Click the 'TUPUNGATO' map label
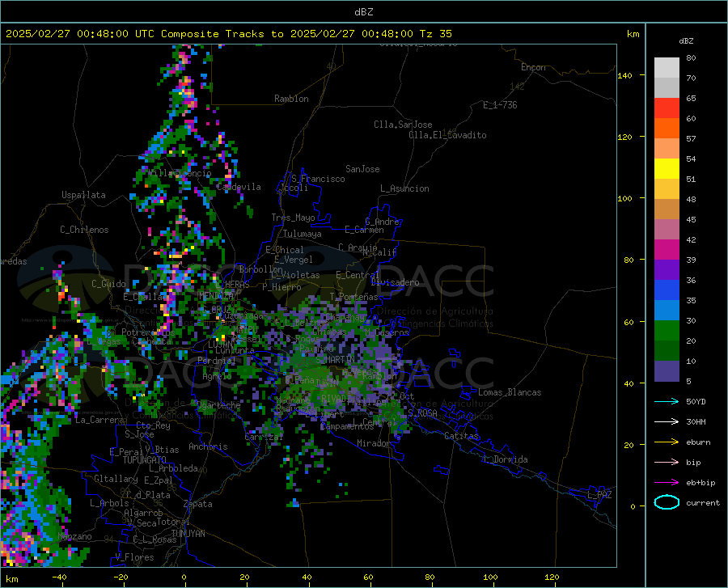The width and height of the screenshot is (728, 588). click(145, 460)
